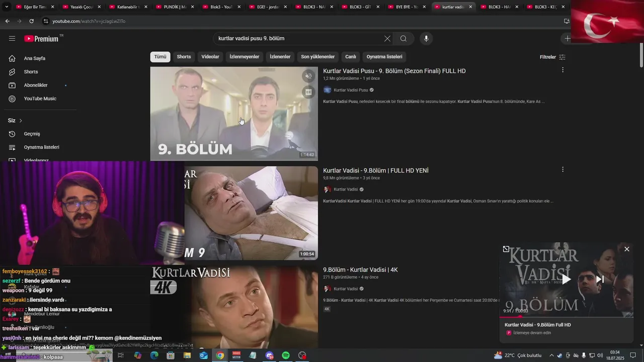
Task: Start voice search with the microphone icon
Action: pyautogui.click(x=426, y=39)
